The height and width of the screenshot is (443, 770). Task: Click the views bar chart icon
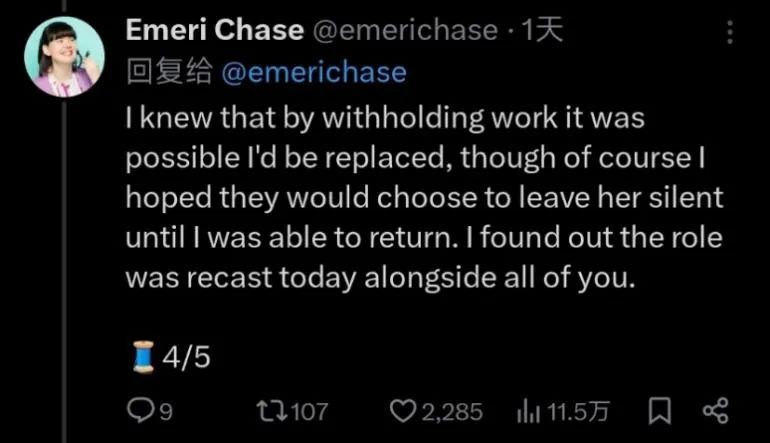[x=528, y=408]
